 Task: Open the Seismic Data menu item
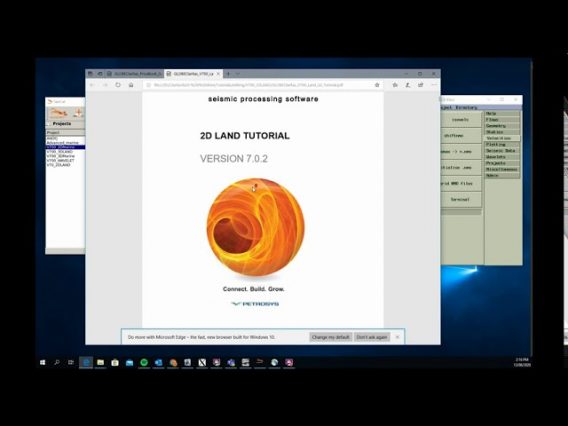click(x=502, y=151)
